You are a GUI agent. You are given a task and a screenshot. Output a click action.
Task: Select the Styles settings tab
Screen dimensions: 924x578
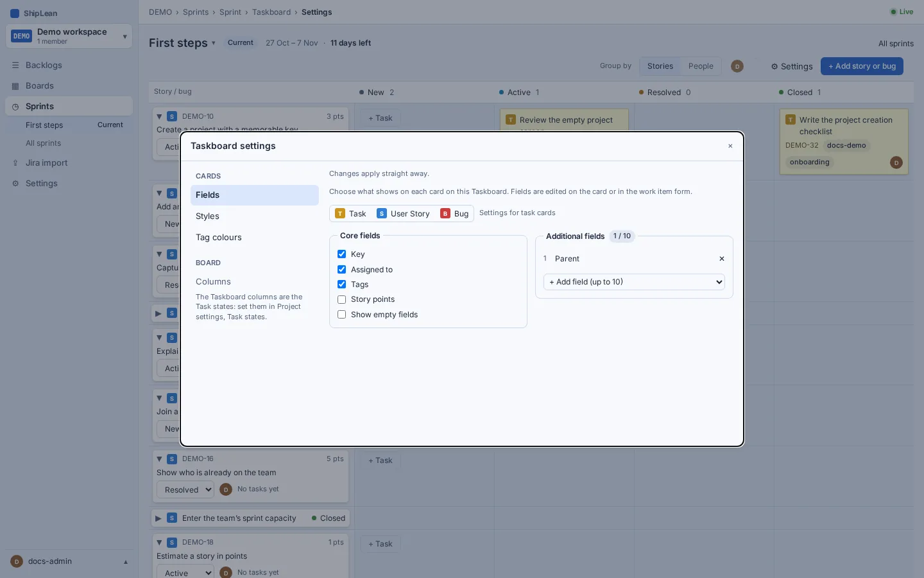(255, 216)
